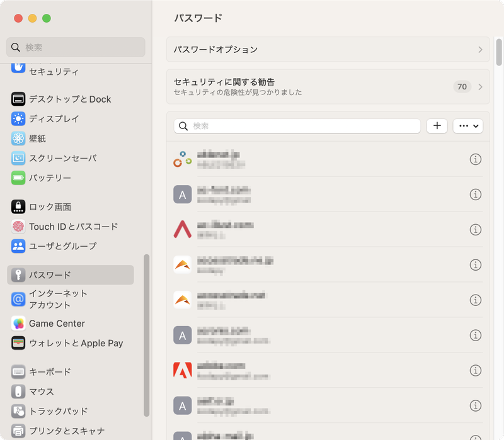The image size is (504, 440).
Task: Click the プリンタとスキャナ printer icon
Action: pyautogui.click(x=17, y=431)
